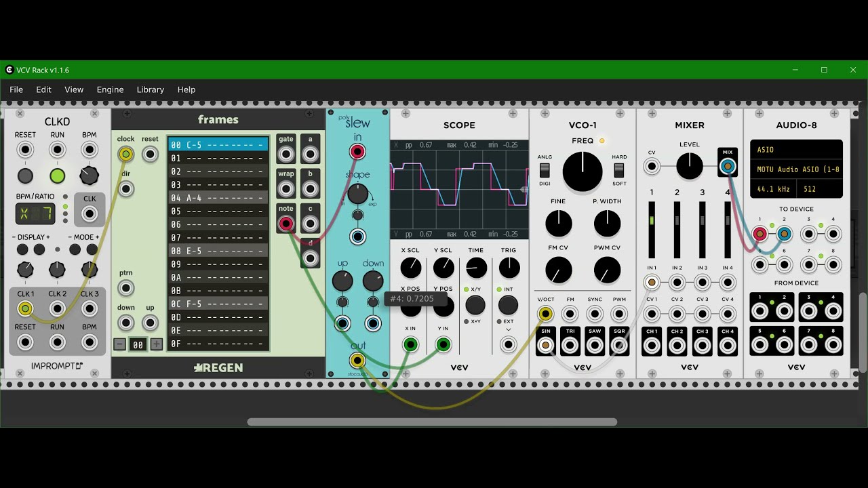Click the frames dir input jack
This screenshot has width=868, height=488.
125,188
